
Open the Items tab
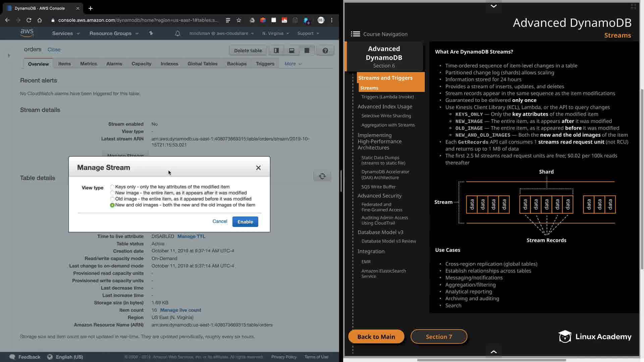[x=64, y=64]
